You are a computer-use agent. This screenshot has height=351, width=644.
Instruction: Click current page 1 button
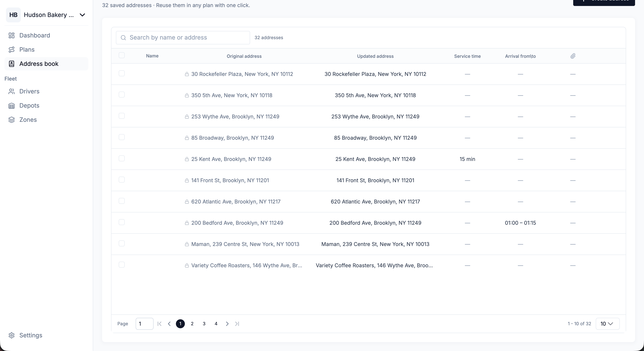[x=180, y=324]
